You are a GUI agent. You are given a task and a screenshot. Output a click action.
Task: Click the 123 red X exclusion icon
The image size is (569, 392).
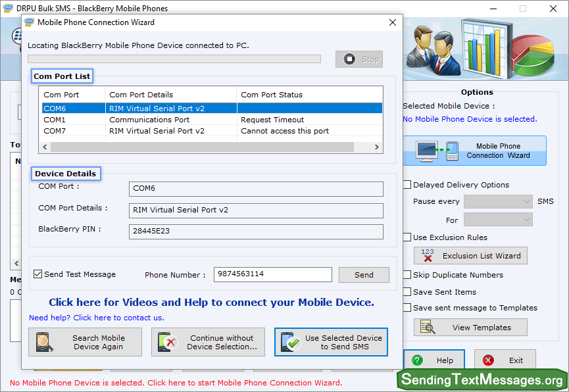[428, 255]
